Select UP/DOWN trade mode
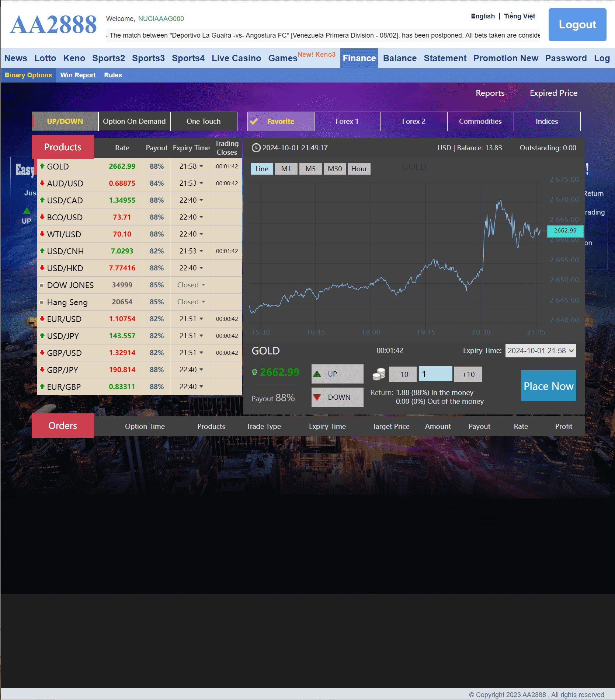 pyautogui.click(x=65, y=121)
